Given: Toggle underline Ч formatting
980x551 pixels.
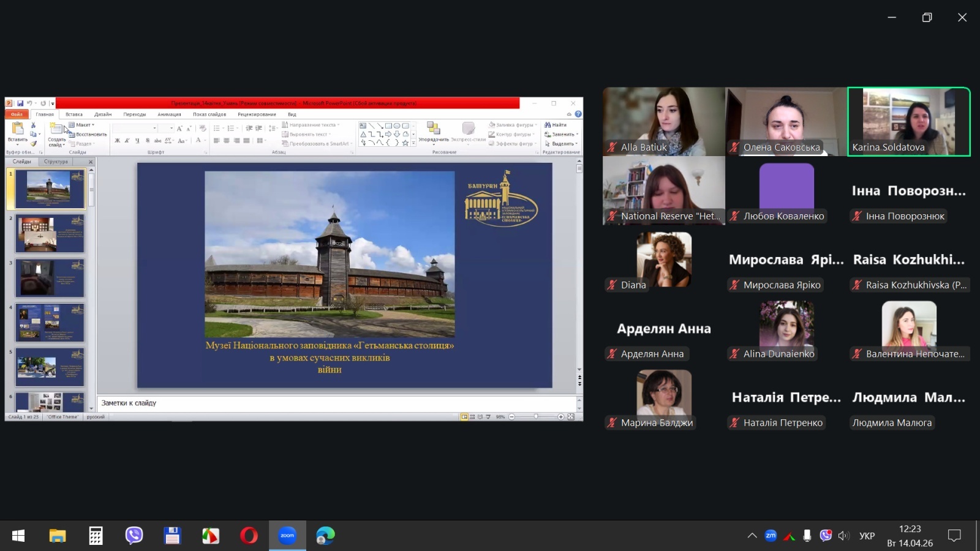Looking at the screenshot, I should (137, 141).
